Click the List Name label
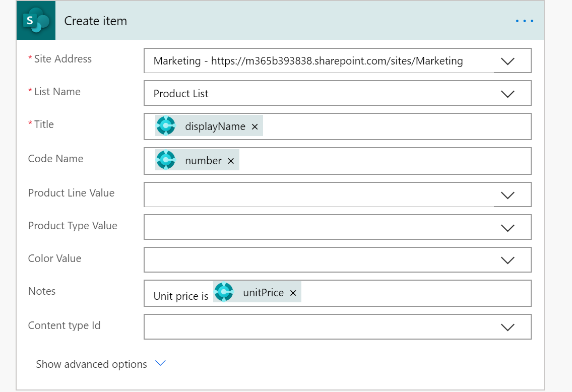Screen dimensions: 572x392 [x=57, y=92]
